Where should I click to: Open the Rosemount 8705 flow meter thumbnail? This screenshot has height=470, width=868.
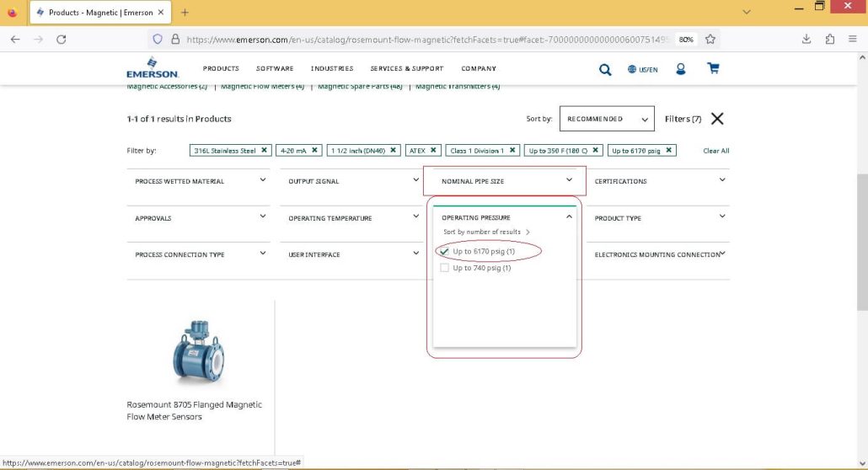(x=198, y=351)
